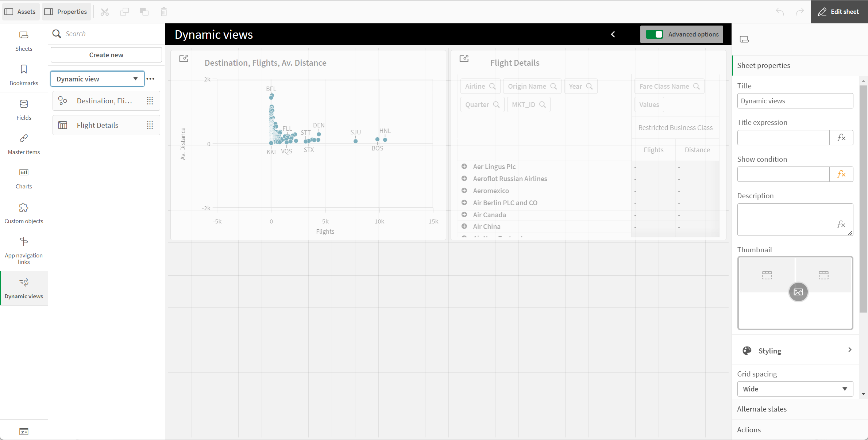Click the Create new button
The height and width of the screenshot is (440, 868).
click(106, 55)
